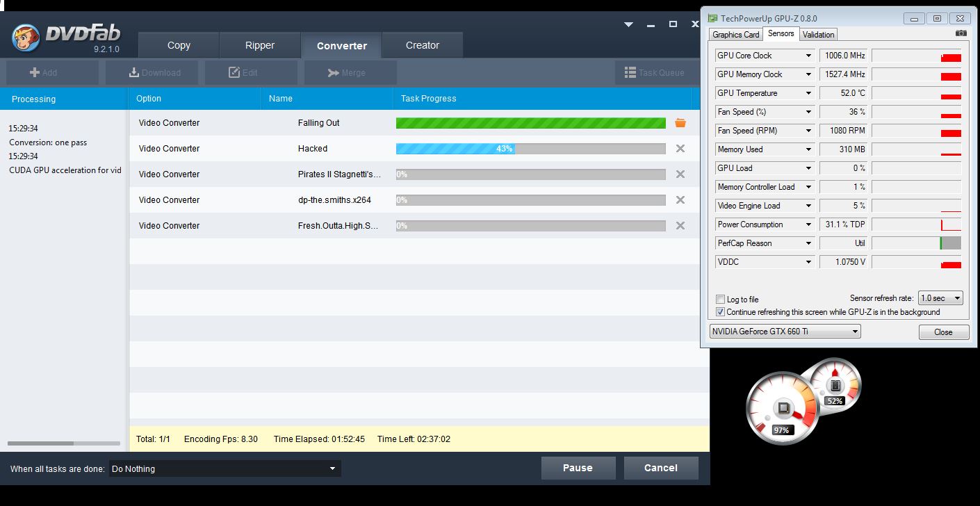This screenshot has height=506, width=980.
Task: Open VDDC sensor dropdown
Action: point(808,262)
